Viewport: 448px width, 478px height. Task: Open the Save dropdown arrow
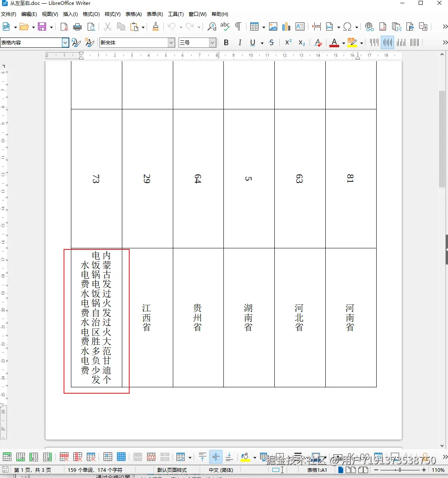51,27
